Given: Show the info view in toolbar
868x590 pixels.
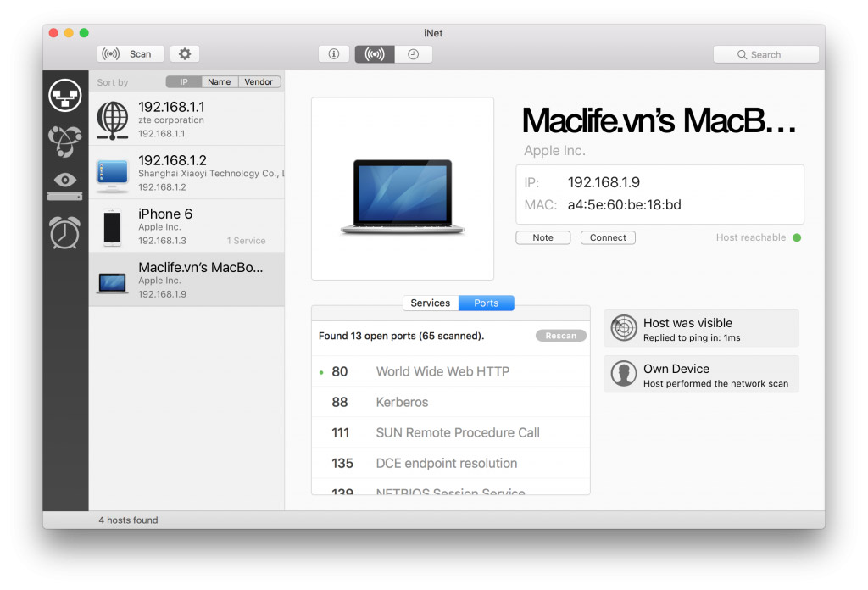Looking at the screenshot, I should click(334, 53).
